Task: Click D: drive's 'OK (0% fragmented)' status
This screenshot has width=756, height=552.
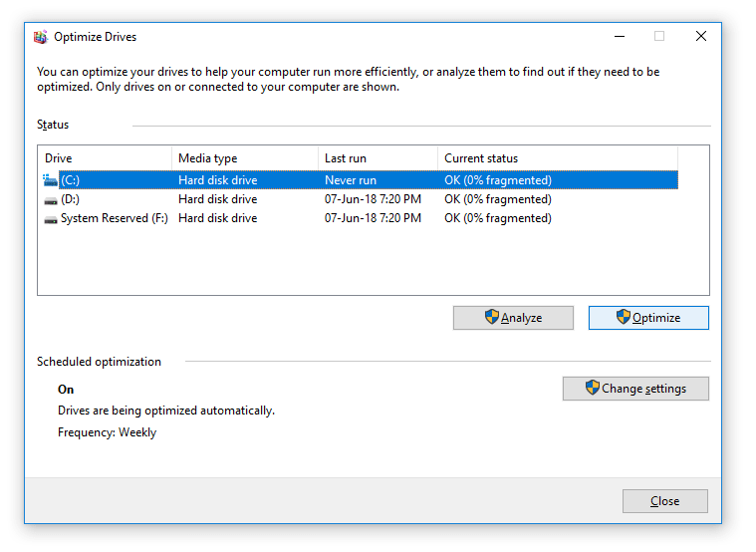Action: pyautogui.click(x=498, y=199)
